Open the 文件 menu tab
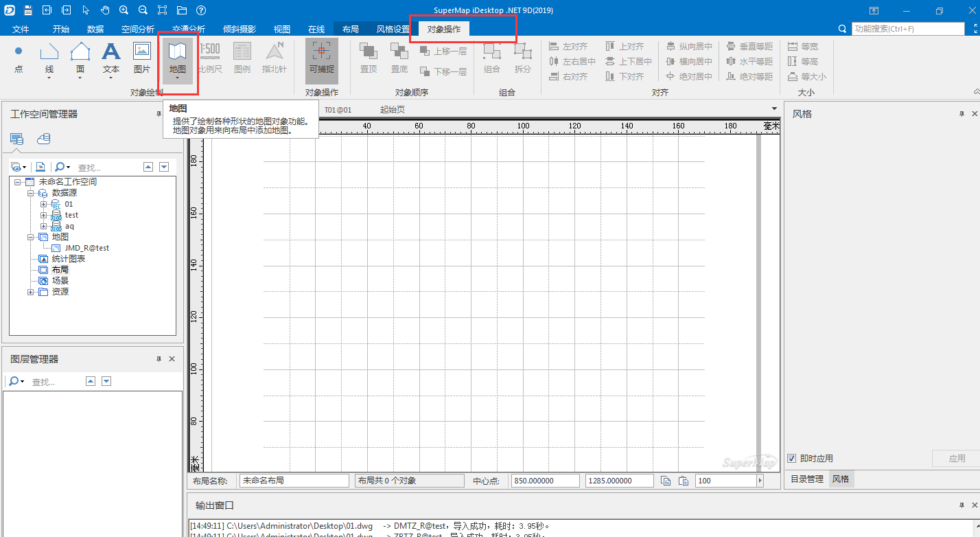980x537 pixels. pyautogui.click(x=21, y=29)
